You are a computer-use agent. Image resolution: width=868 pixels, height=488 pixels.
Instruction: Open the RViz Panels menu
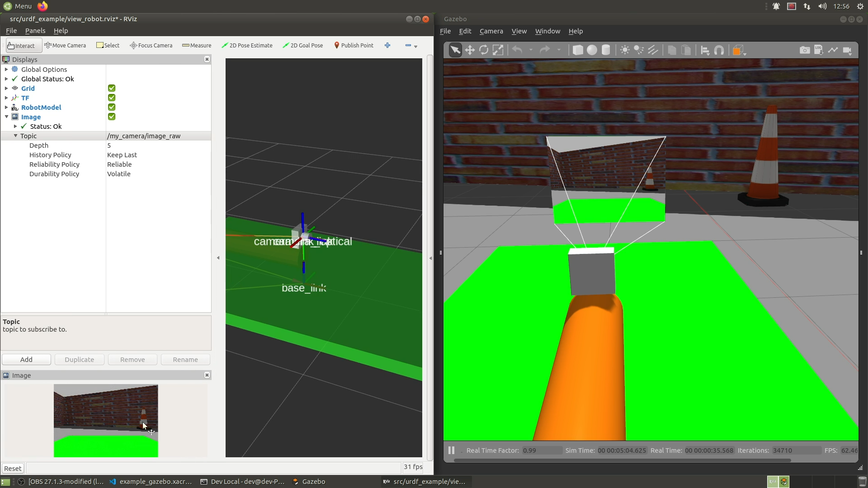pyautogui.click(x=35, y=31)
